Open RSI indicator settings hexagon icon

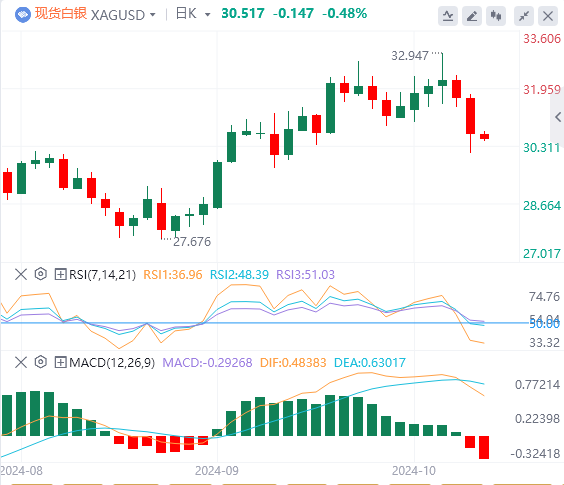[41, 274]
